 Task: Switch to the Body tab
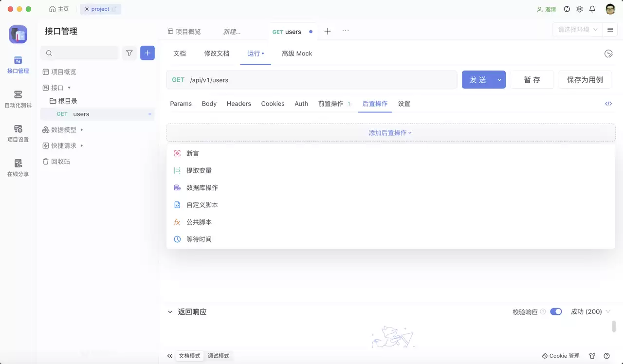point(209,104)
